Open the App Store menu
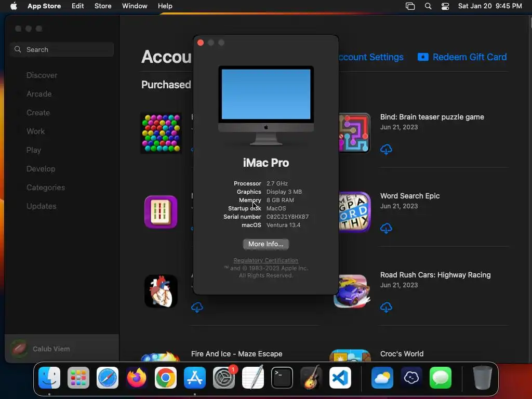The image size is (532, 399). click(x=44, y=6)
